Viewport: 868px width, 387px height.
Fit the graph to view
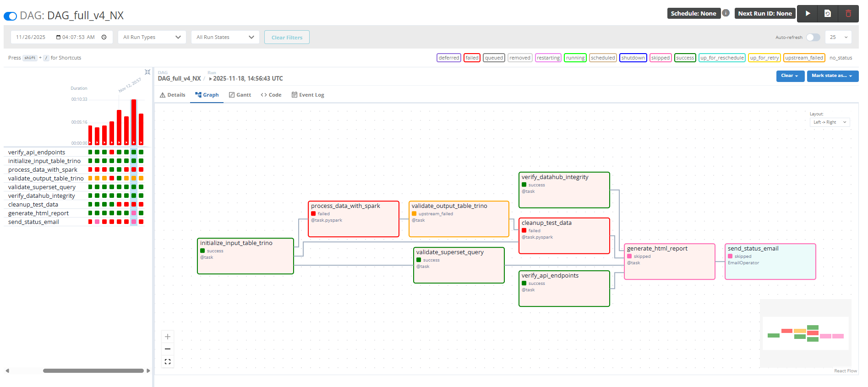(x=168, y=361)
